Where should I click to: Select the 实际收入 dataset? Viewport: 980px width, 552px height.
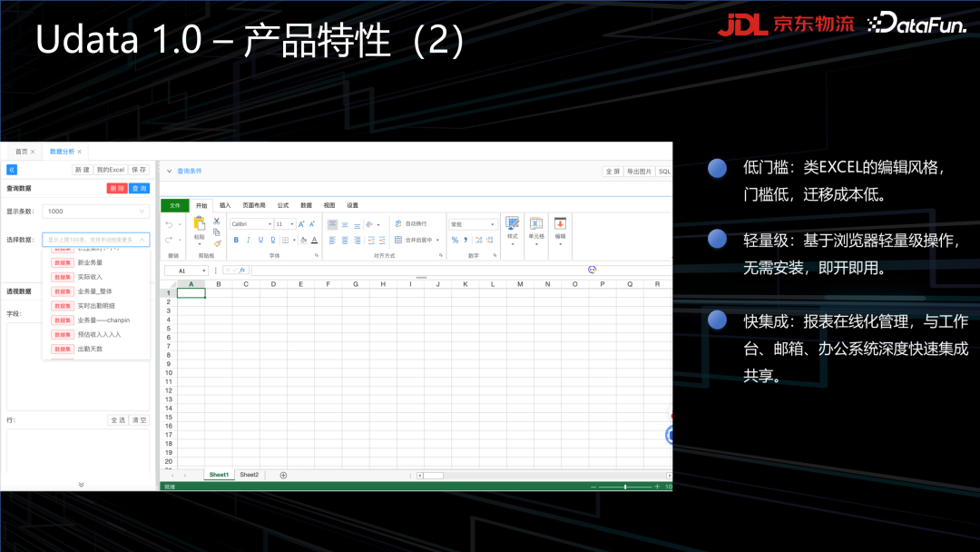pyautogui.click(x=89, y=277)
